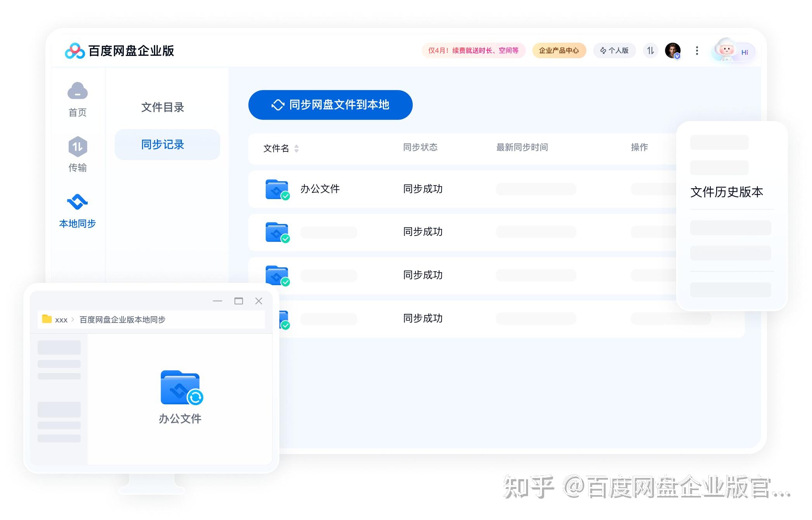Maximize the file explorer window
This screenshot has height=520, width=812.
pos(239,301)
